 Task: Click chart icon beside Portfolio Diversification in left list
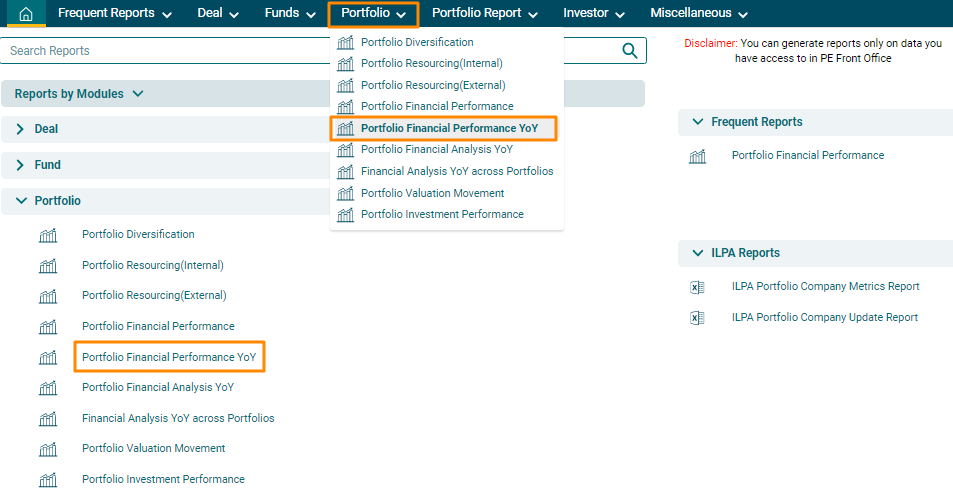click(48, 235)
